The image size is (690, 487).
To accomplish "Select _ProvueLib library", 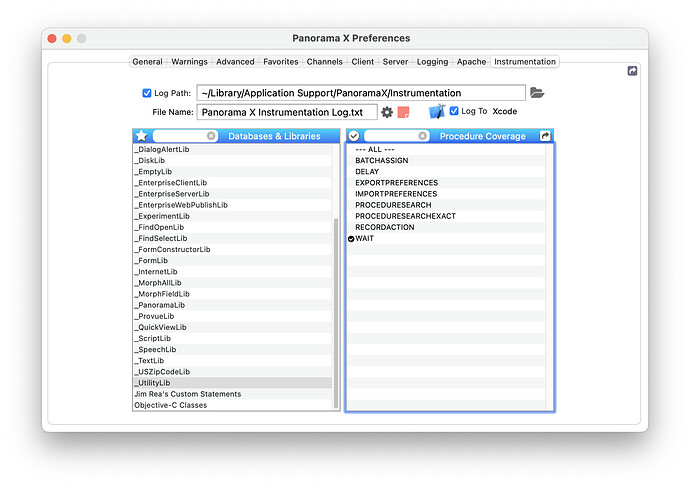I will click(x=232, y=316).
